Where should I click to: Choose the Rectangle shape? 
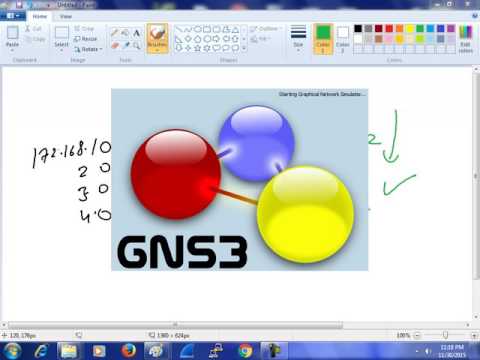point(207,29)
